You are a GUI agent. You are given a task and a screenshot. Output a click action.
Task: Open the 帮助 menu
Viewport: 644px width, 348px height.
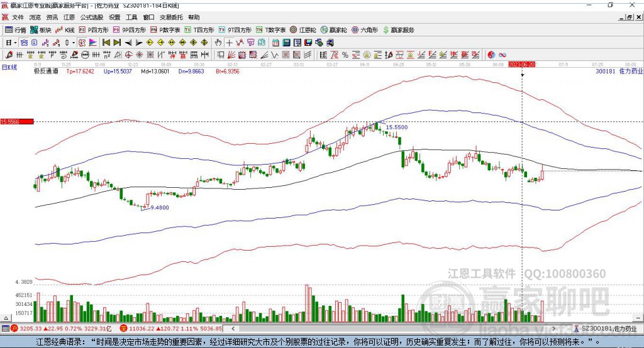click(x=194, y=17)
